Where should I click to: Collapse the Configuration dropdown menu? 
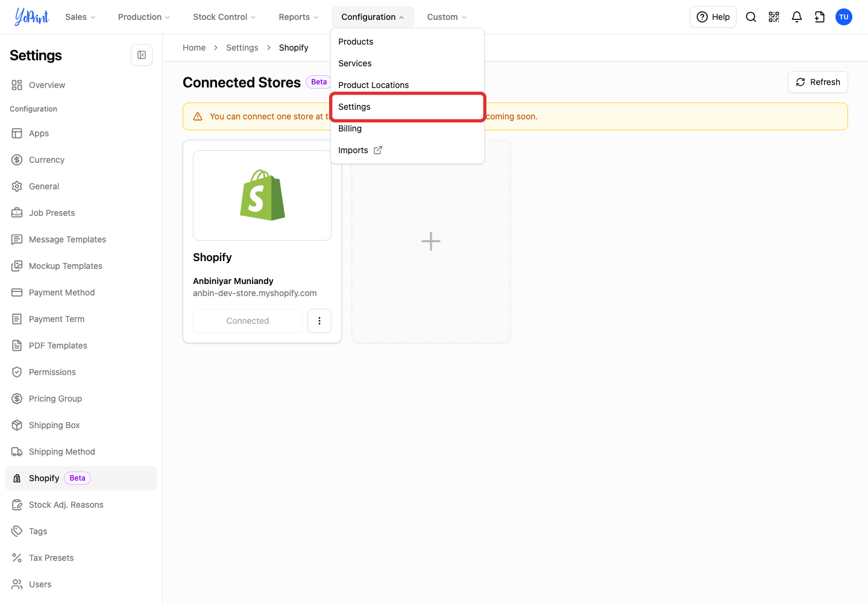point(373,17)
